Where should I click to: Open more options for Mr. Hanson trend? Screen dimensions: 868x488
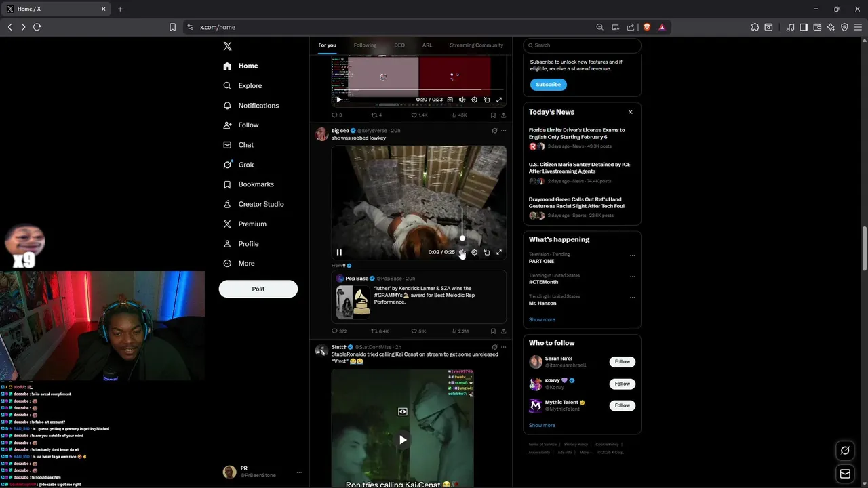(x=632, y=298)
